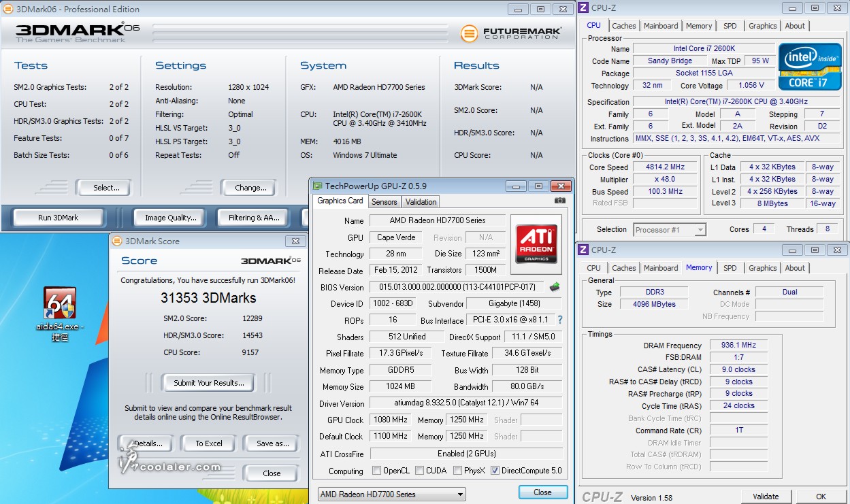Click the Subvendor Gigabyte (1458) field
Screen dimensions: 850x504
[x=515, y=303]
